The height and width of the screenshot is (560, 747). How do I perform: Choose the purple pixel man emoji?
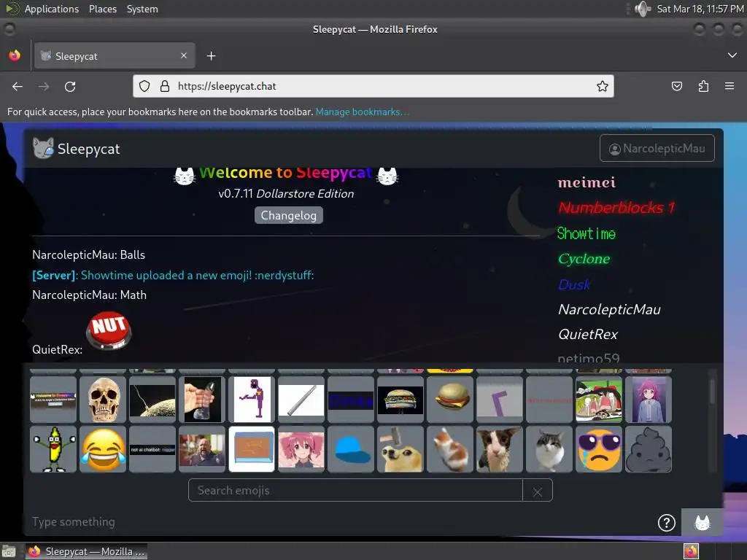pyautogui.click(x=252, y=400)
